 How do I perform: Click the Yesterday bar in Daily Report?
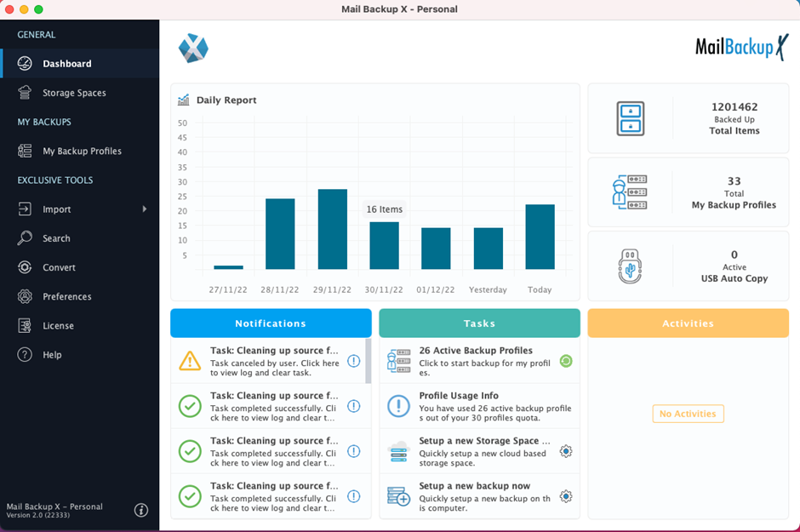click(x=489, y=249)
